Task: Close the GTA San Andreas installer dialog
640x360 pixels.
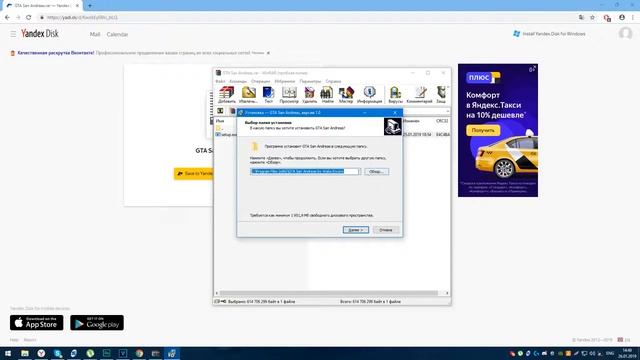Action: pyautogui.click(x=395, y=113)
